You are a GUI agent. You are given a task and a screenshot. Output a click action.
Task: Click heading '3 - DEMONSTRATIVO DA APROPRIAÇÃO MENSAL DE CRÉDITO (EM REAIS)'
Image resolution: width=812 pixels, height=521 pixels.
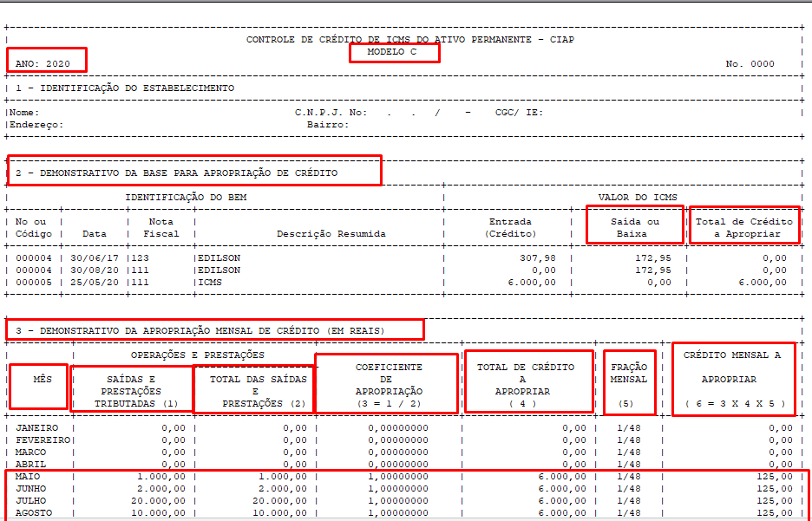[x=200, y=330]
